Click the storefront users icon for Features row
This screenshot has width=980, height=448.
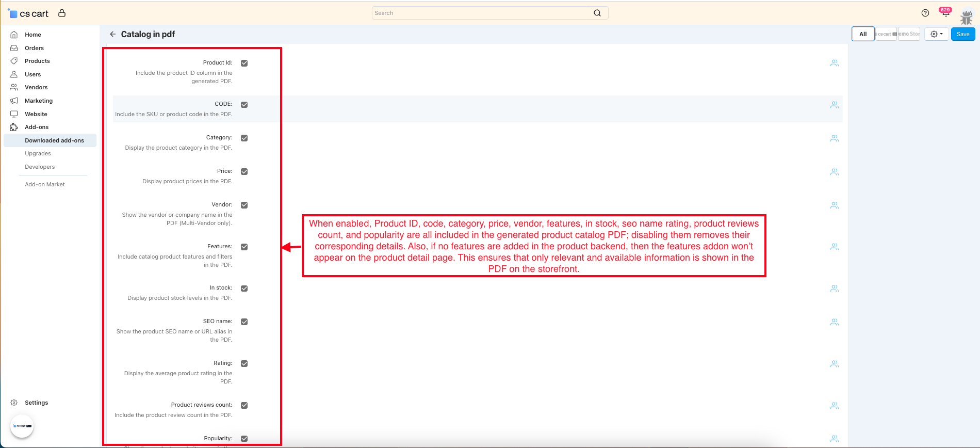point(834,247)
